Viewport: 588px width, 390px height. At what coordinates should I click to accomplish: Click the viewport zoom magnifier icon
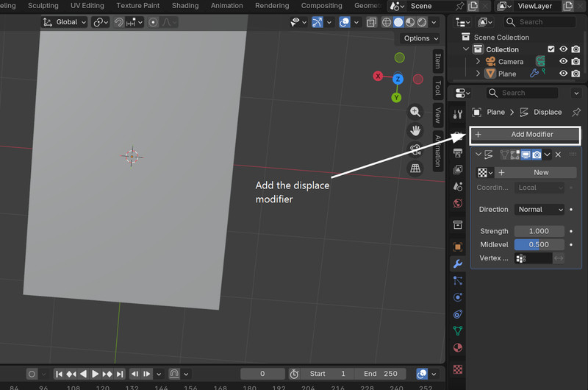[x=415, y=112]
